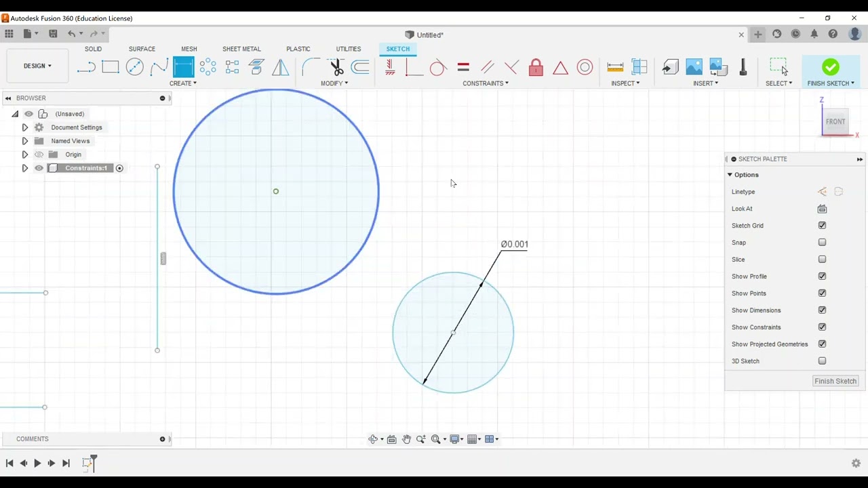Image resolution: width=868 pixels, height=488 pixels.
Task: Click the Look At icon in Sketch Palette
Action: [822, 209]
